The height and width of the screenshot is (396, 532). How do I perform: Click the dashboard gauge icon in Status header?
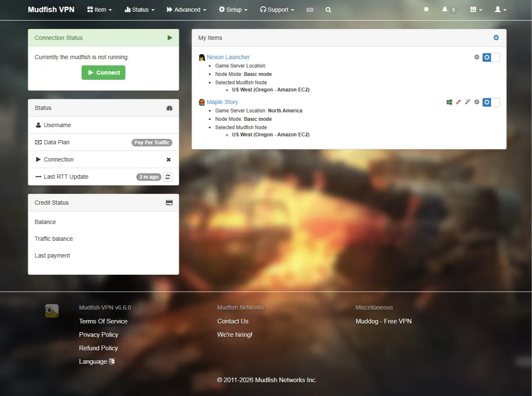(169, 108)
